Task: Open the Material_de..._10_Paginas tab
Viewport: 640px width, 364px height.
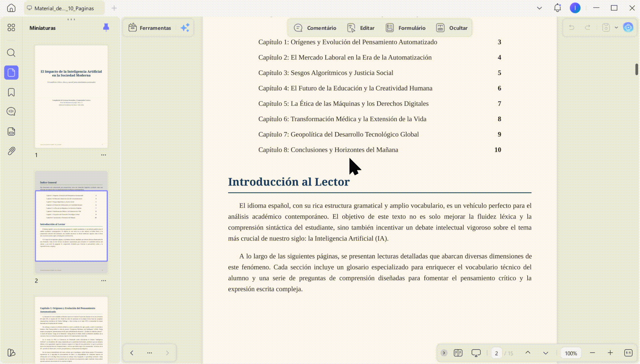Action: tap(64, 8)
